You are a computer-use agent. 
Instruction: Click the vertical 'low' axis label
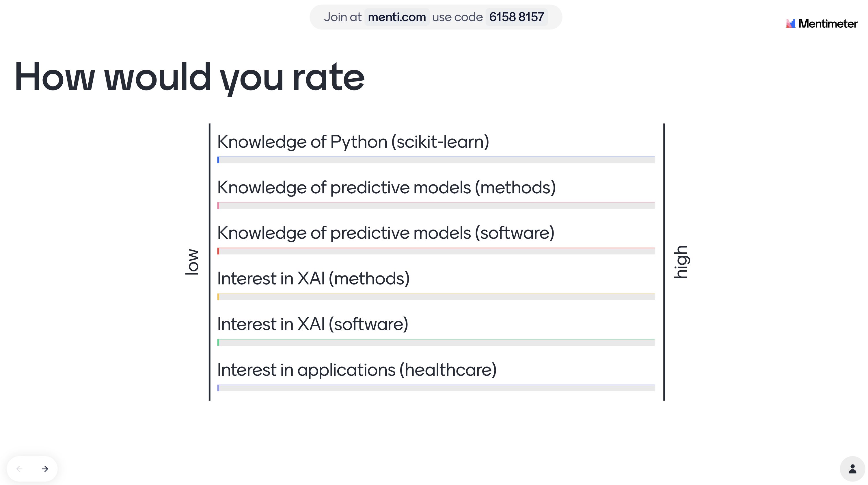click(192, 262)
